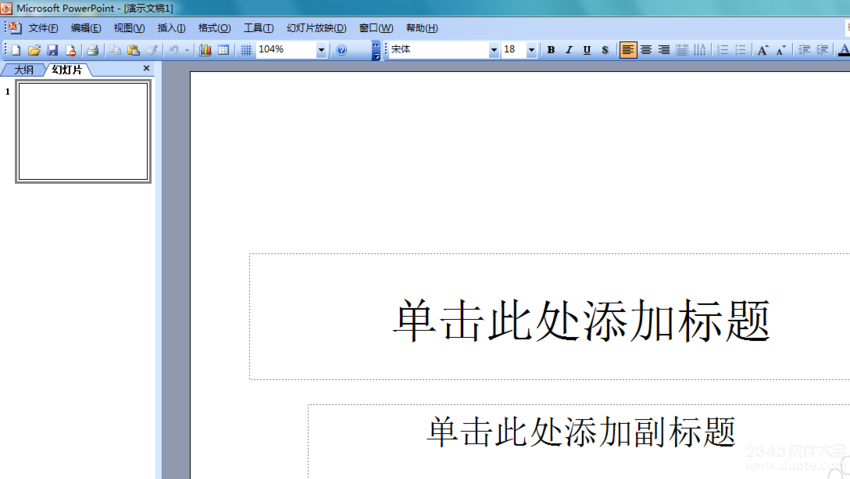Select slide 1 thumbnail
The height and width of the screenshot is (479, 850).
coord(83,132)
